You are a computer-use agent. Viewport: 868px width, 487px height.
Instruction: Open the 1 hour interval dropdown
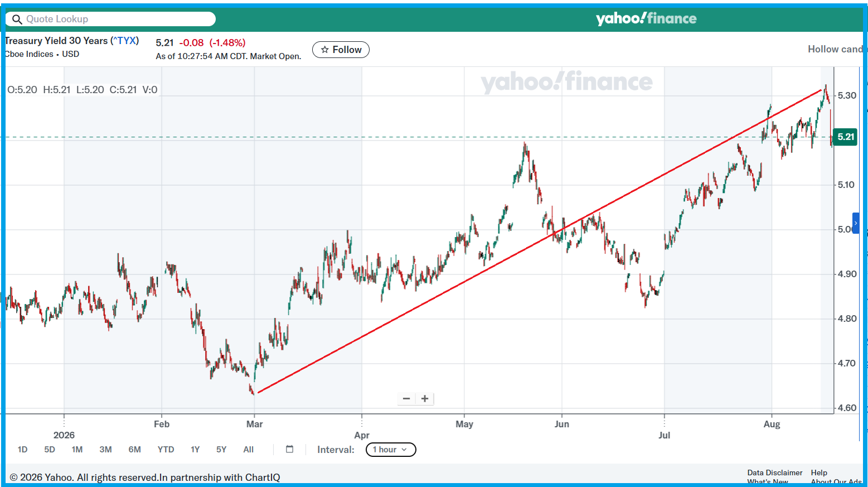tap(391, 450)
